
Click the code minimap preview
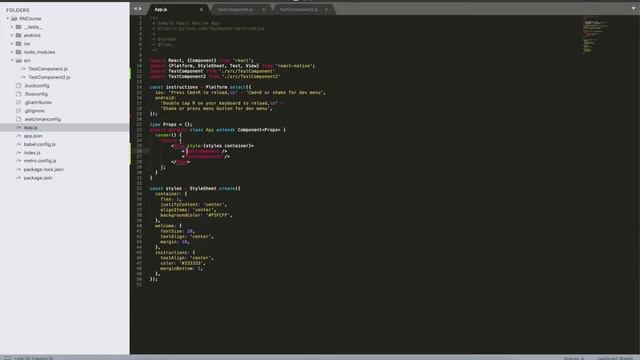pos(595,35)
